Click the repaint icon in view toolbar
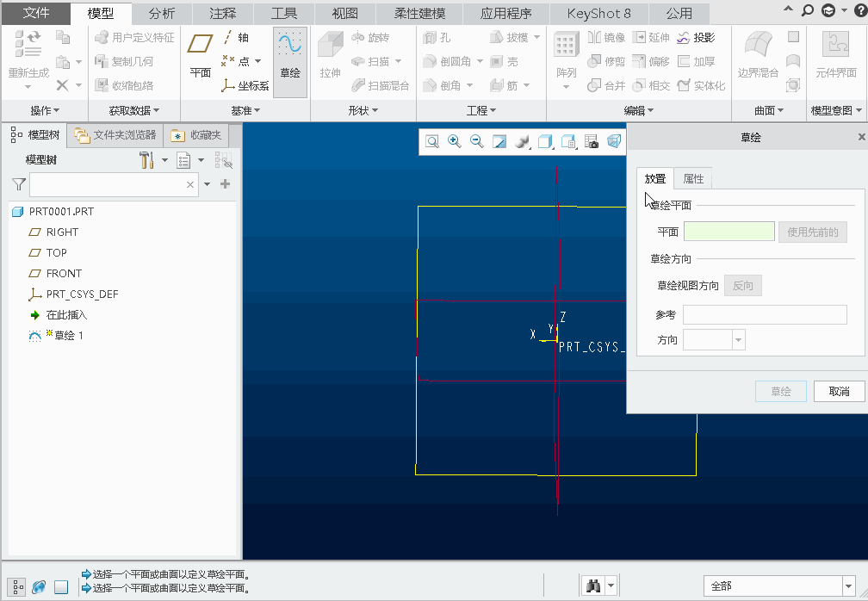Viewport: 868px width, 601px height. point(499,142)
